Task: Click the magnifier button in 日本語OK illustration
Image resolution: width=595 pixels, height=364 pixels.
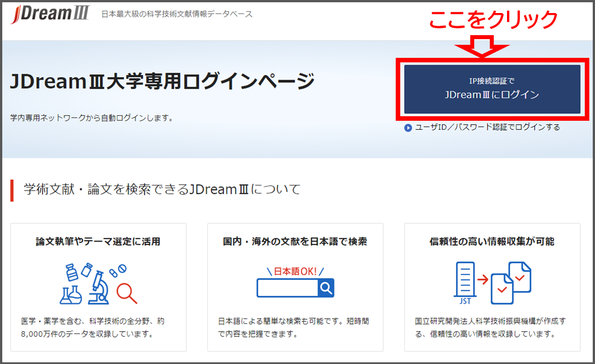Action: pyautogui.click(x=326, y=288)
